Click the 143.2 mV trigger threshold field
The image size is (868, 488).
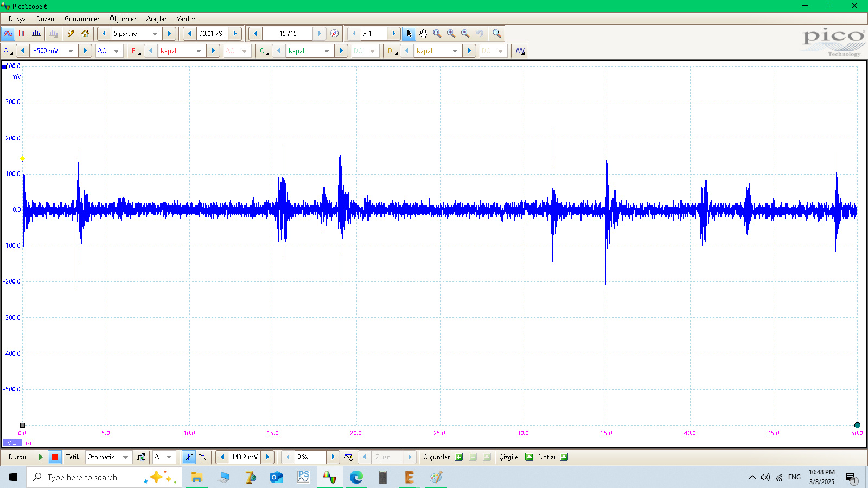tap(245, 457)
